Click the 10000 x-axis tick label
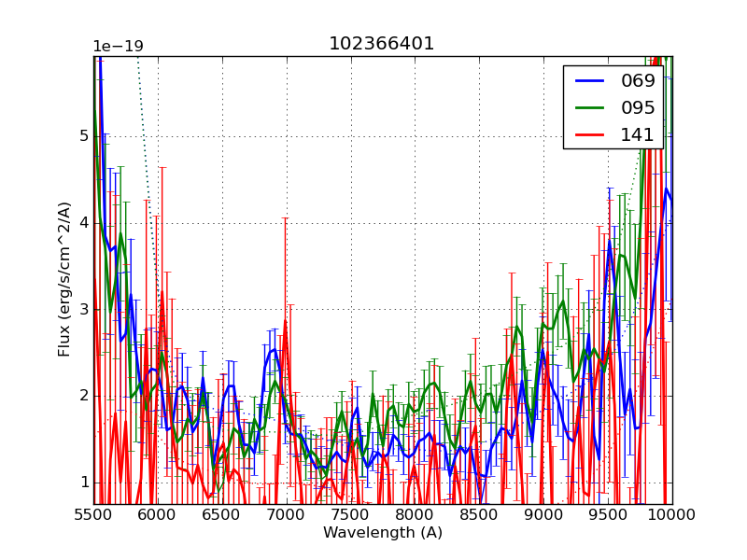 click(x=672, y=515)
